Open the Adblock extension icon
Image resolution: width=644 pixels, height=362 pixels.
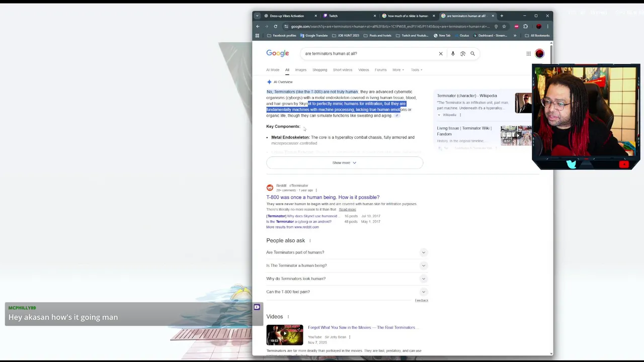pos(516,26)
